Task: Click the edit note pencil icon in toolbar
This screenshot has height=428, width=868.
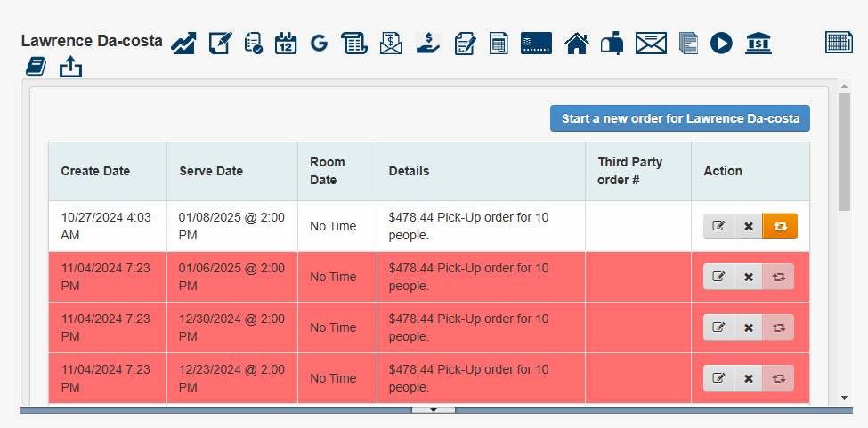Action: (x=220, y=43)
